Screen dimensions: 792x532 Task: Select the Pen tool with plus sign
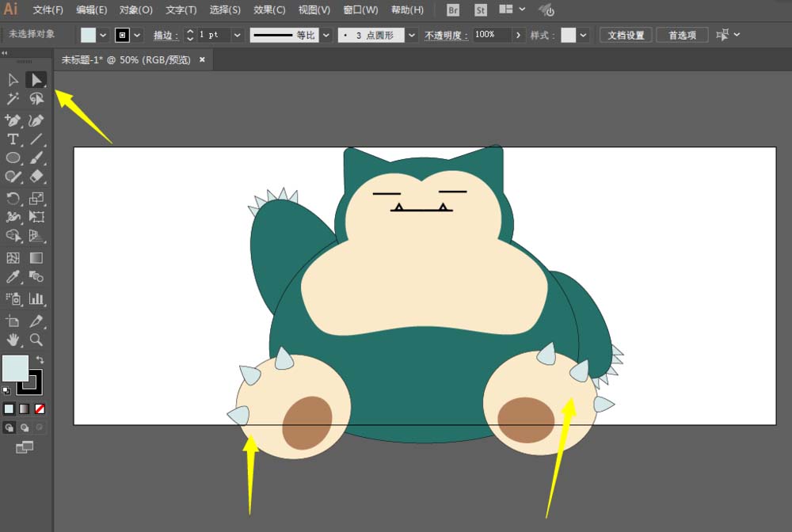(13, 120)
